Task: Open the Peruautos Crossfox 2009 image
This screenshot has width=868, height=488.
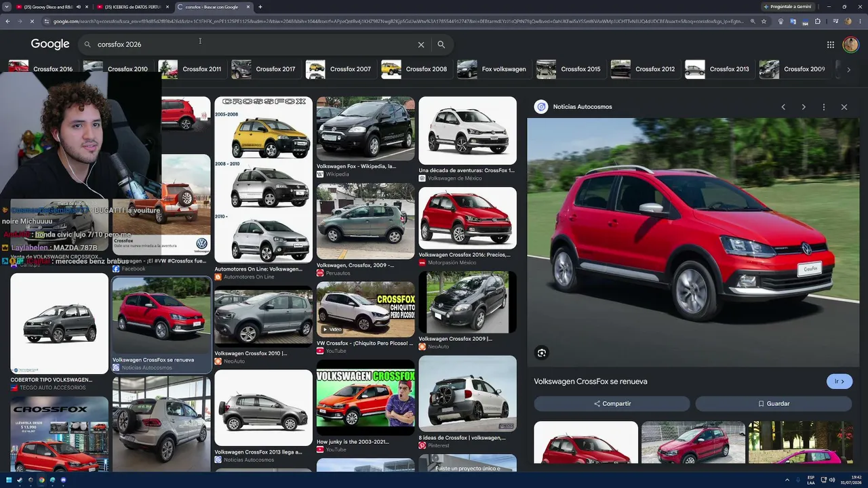Action: pyautogui.click(x=366, y=221)
